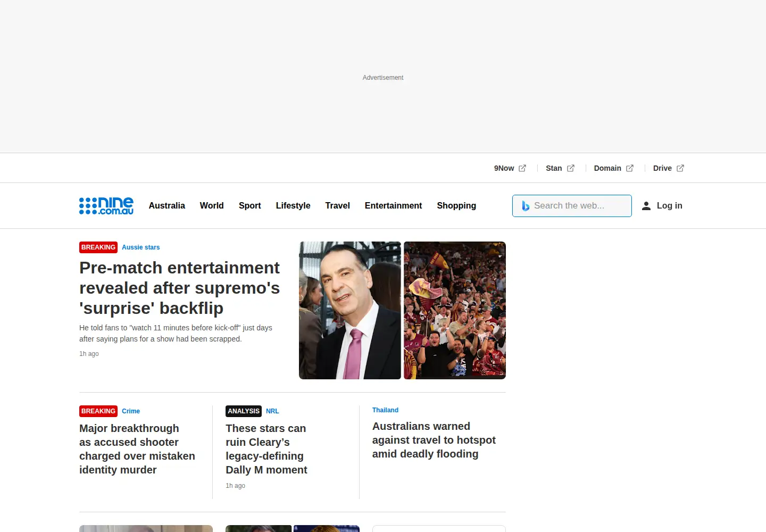Screen dimensions: 766x532
Task: Open the cheering crowd photo
Action: pos(455,310)
